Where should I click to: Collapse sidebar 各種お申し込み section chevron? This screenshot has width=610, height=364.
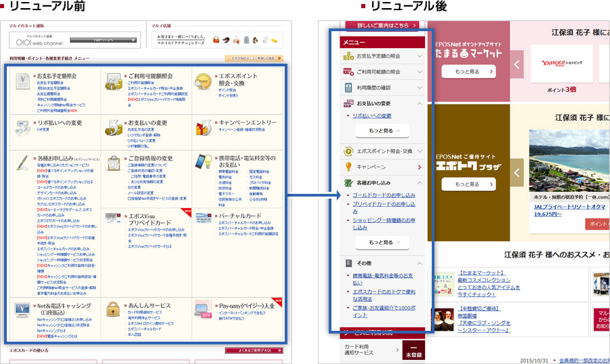pos(420,183)
